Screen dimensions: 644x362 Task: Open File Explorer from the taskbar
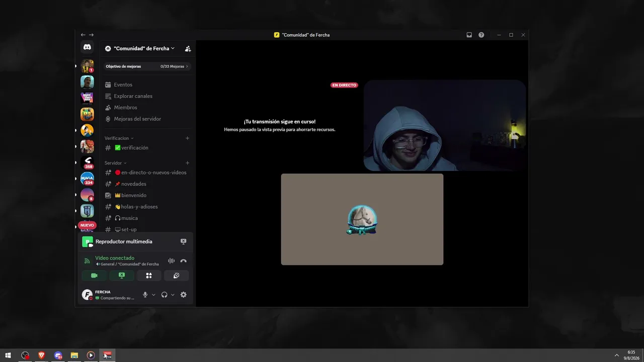[74, 355]
